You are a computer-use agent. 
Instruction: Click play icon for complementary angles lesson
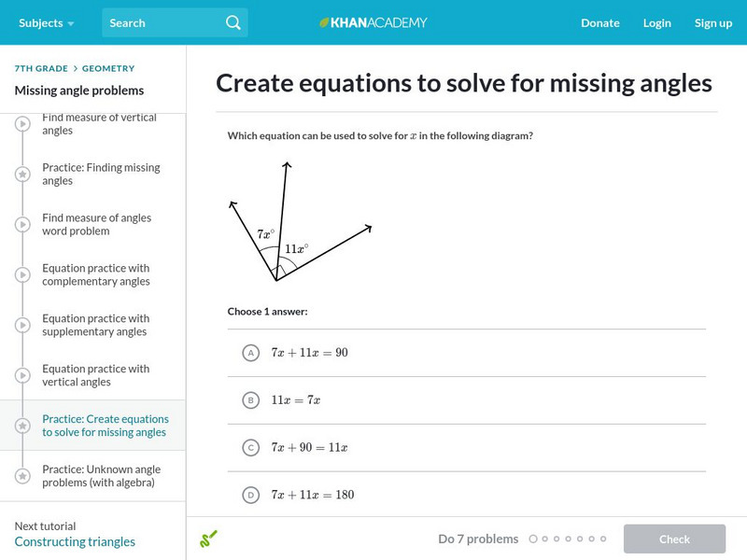(22, 275)
